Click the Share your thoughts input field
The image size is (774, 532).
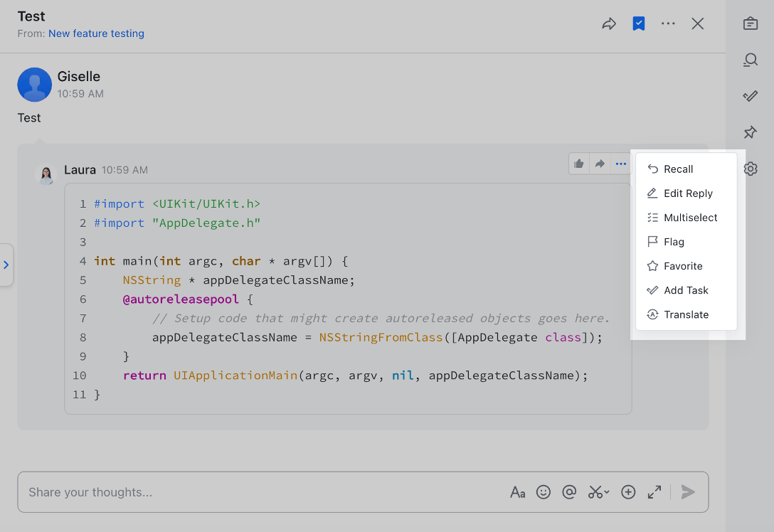[213, 491]
